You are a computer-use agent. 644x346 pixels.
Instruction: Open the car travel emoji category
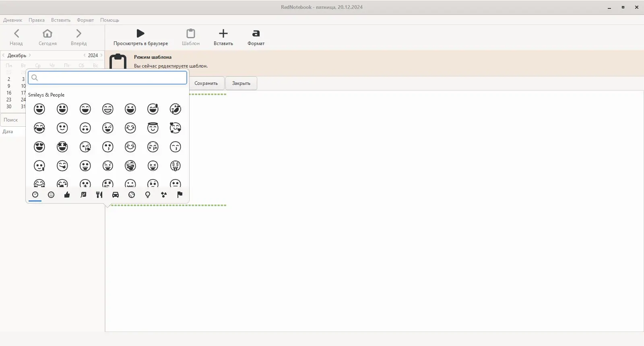(116, 195)
